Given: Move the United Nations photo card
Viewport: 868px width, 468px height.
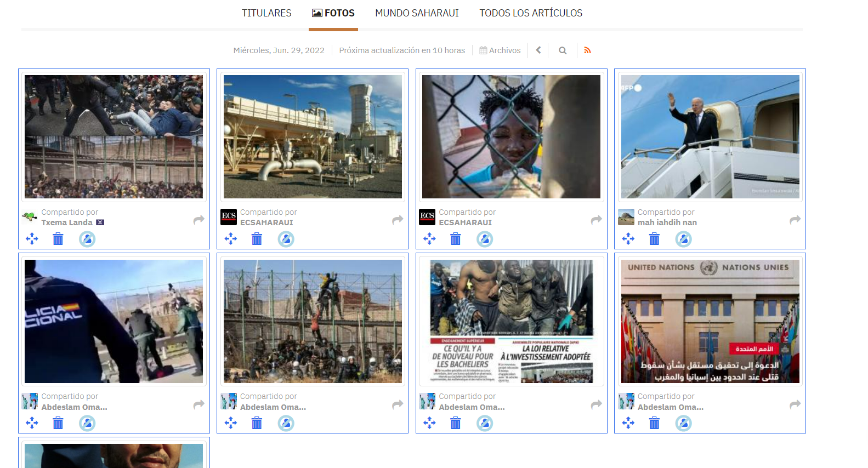Looking at the screenshot, I should (628, 423).
